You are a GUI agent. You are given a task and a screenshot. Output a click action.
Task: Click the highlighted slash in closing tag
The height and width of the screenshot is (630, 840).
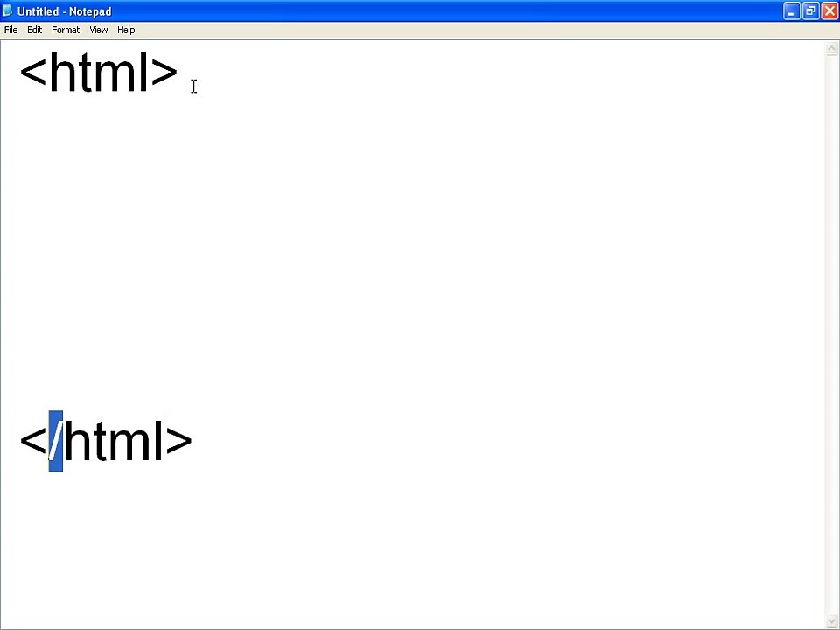coord(56,441)
